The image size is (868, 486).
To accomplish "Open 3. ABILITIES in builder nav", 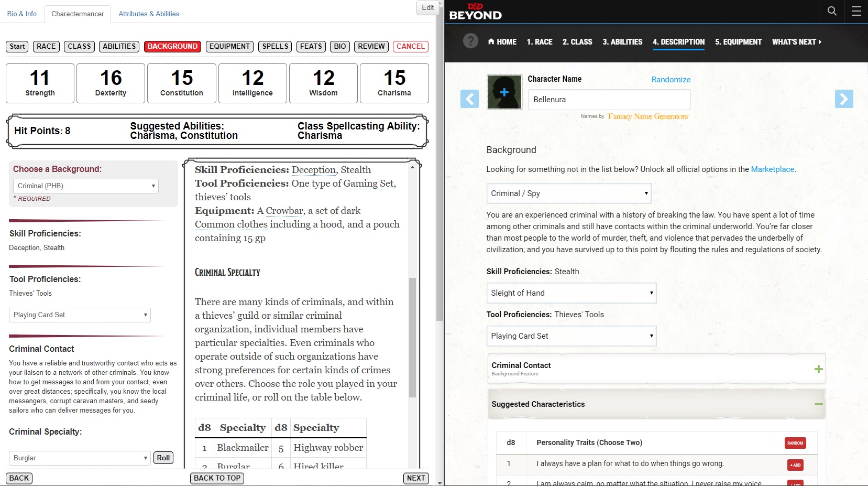I will click(622, 42).
